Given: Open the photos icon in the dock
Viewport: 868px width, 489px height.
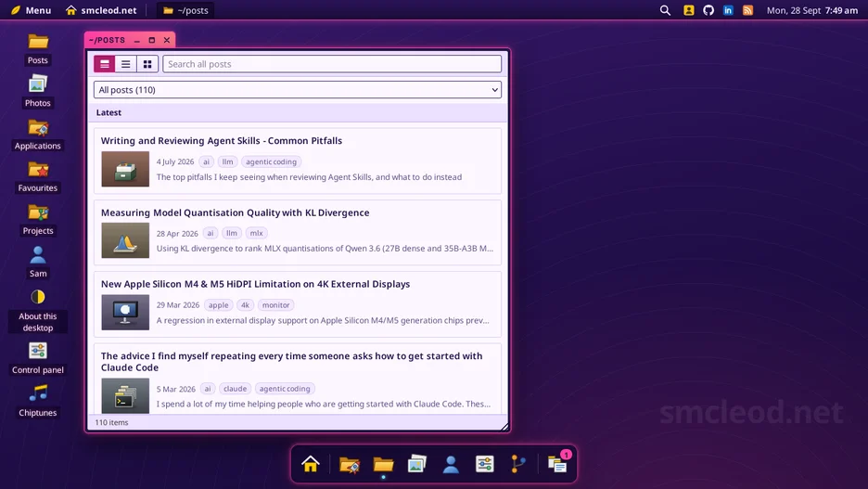Looking at the screenshot, I should (x=416, y=464).
